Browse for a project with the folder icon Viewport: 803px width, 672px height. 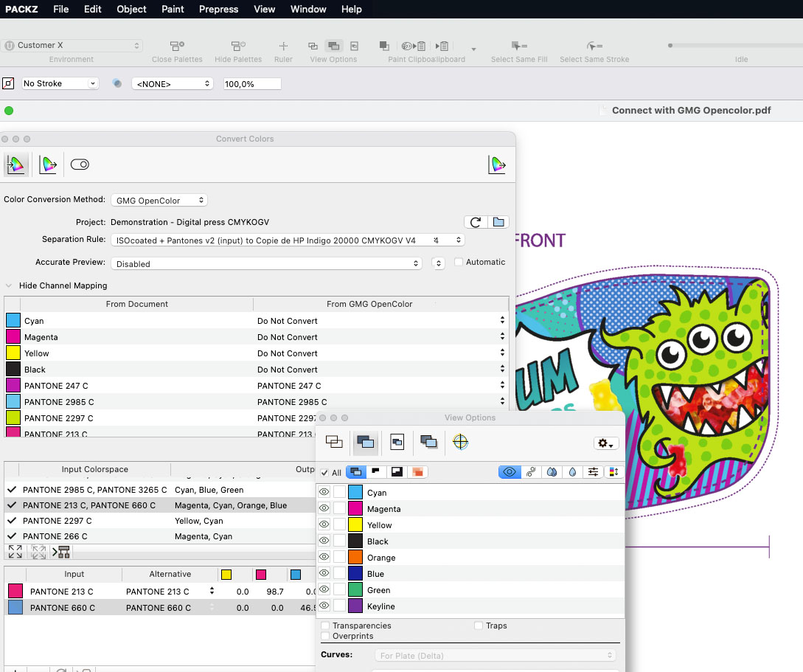point(498,222)
